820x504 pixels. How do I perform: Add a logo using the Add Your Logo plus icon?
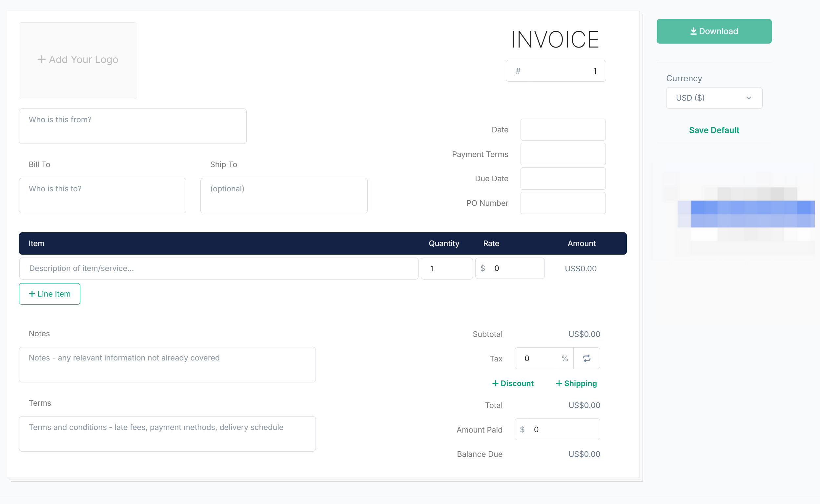[x=41, y=59]
